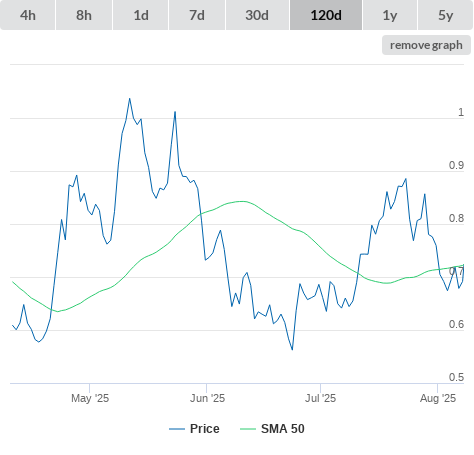Click the 0.5 y-axis value
This screenshot has height=455, width=474.
pos(456,377)
